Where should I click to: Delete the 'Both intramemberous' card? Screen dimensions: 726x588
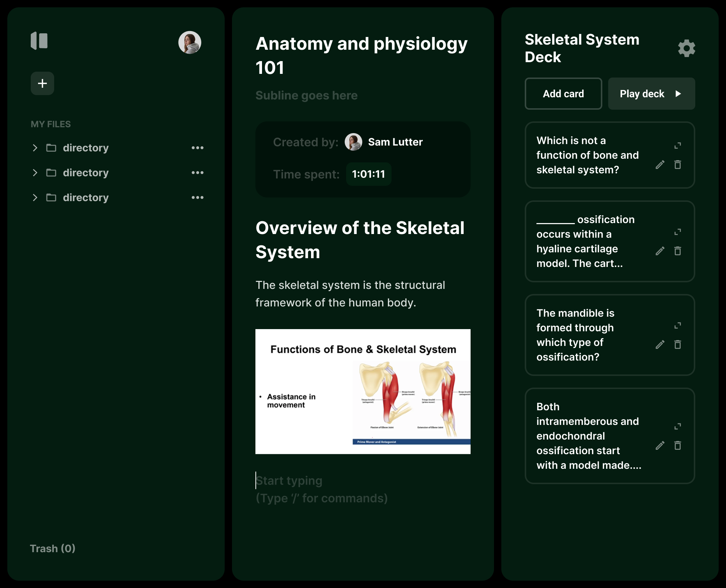pos(677,445)
